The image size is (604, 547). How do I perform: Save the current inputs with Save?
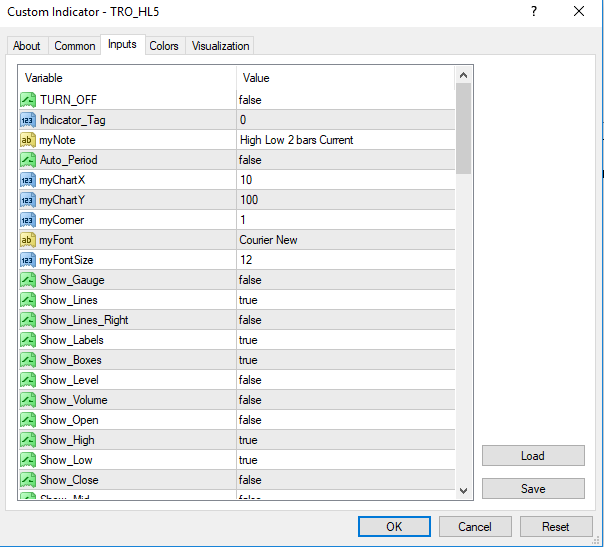pyautogui.click(x=533, y=489)
